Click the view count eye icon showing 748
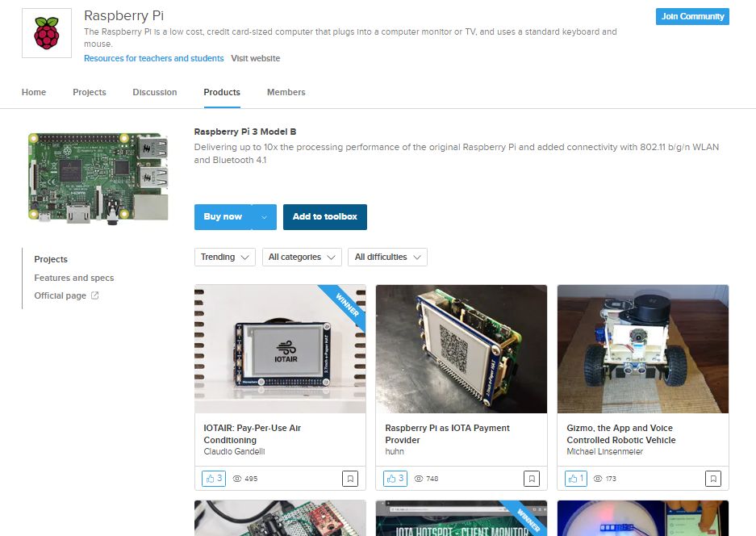This screenshot has height=536, width=756. (x=419, y=479)
